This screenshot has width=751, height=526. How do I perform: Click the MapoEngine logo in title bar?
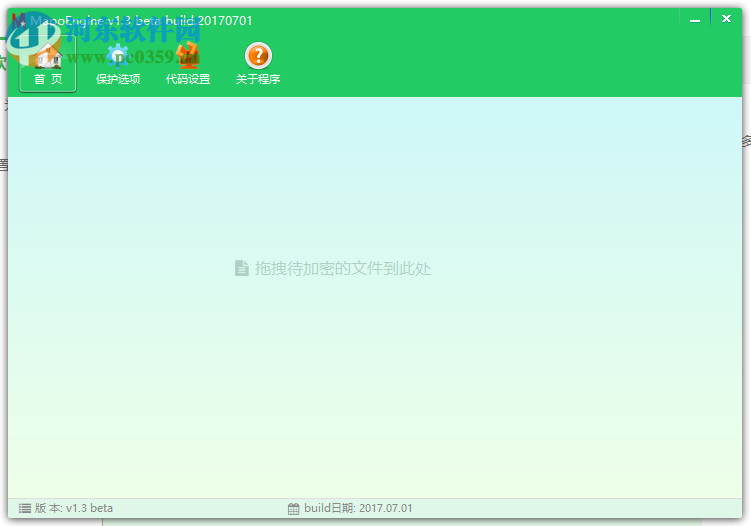(19, 20)
